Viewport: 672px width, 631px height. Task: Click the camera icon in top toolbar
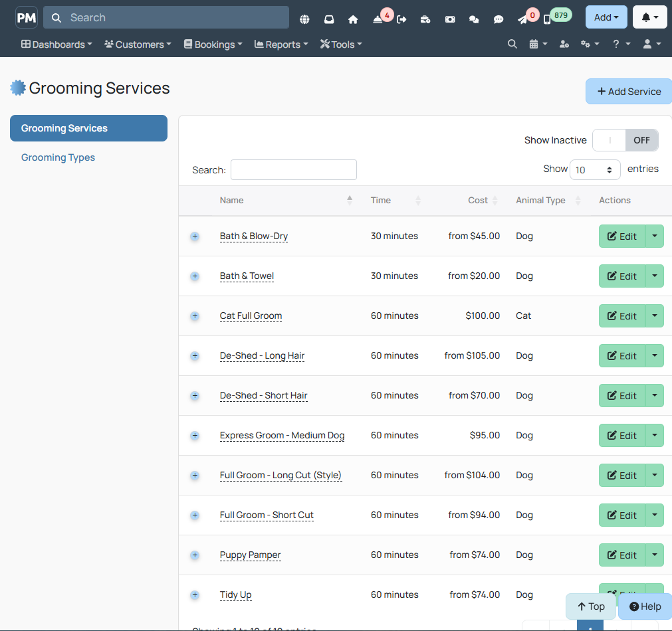tap(450, 19)
